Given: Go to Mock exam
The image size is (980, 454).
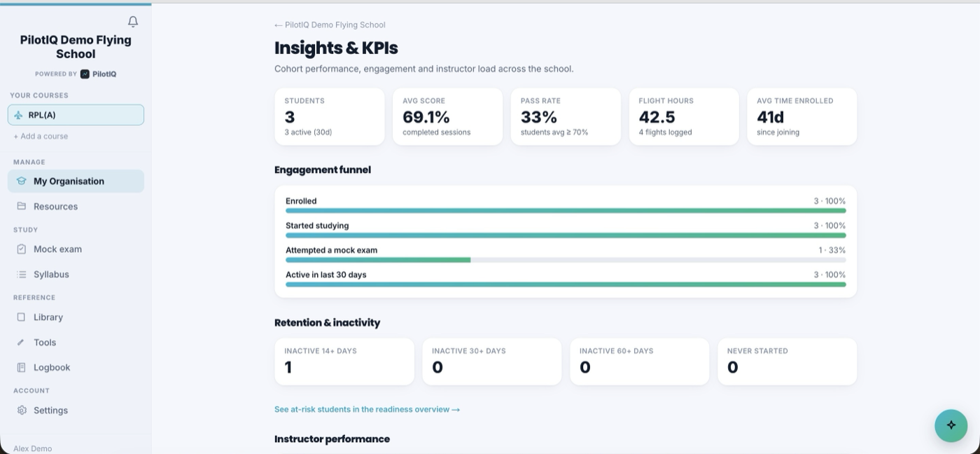Looking at the screenshot, I should pyautogui.click(x=76, y=249).
